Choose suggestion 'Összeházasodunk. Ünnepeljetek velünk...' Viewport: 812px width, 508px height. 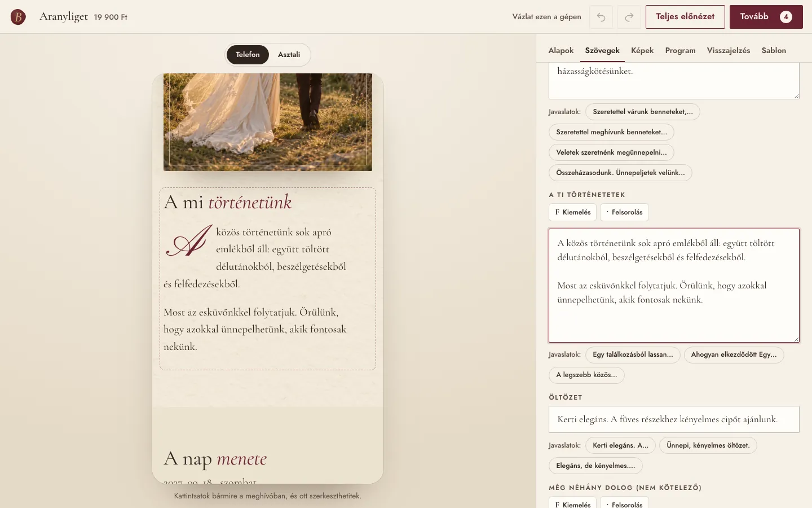click(620, 173)
